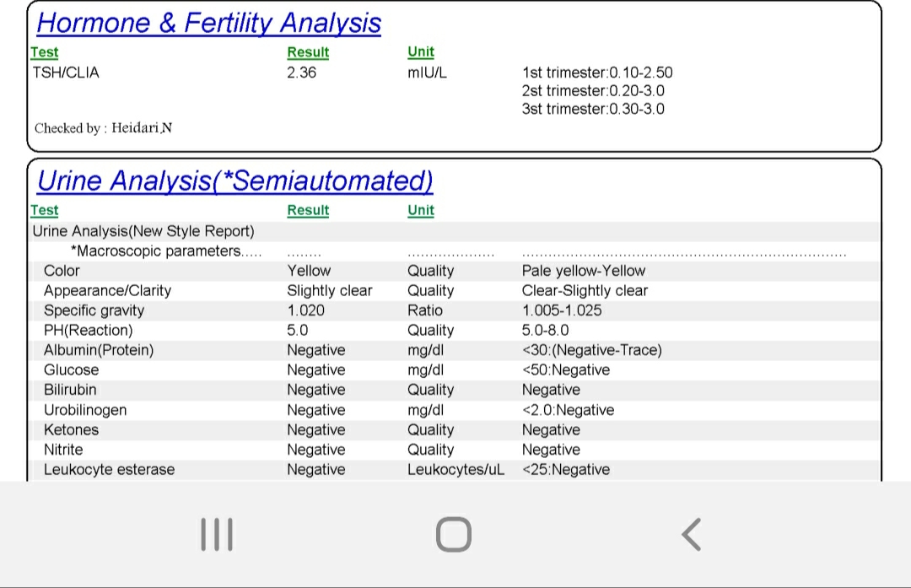Select the Nitrite row label
Image resolution: width=911 pixels, height=588 pixels.
click(63, 450)
